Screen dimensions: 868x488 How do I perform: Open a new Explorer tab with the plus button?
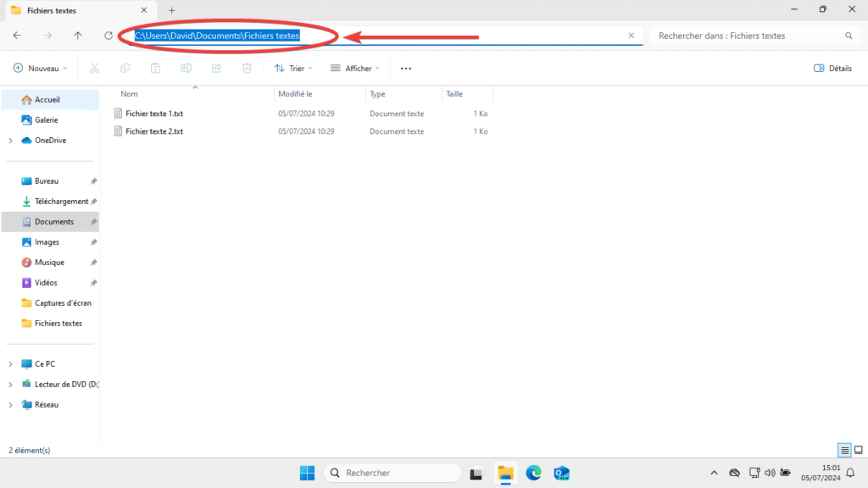click(172, 12)
